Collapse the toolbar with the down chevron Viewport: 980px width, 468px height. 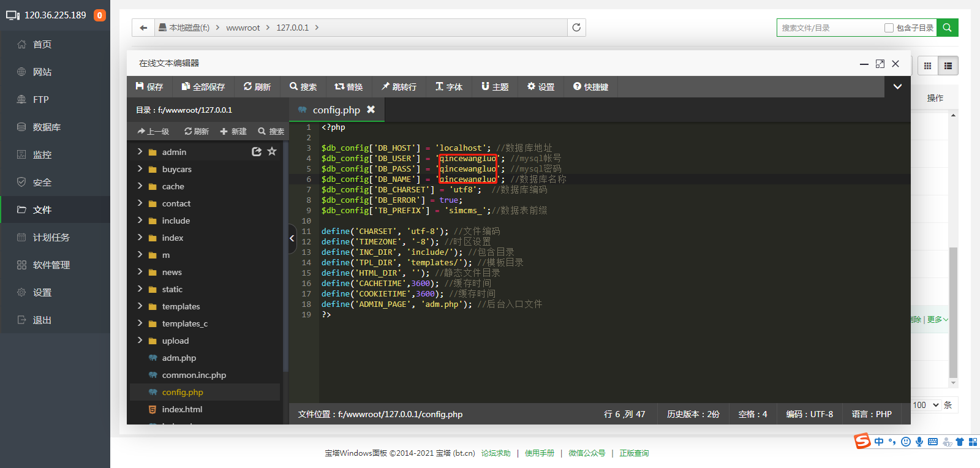897,87
